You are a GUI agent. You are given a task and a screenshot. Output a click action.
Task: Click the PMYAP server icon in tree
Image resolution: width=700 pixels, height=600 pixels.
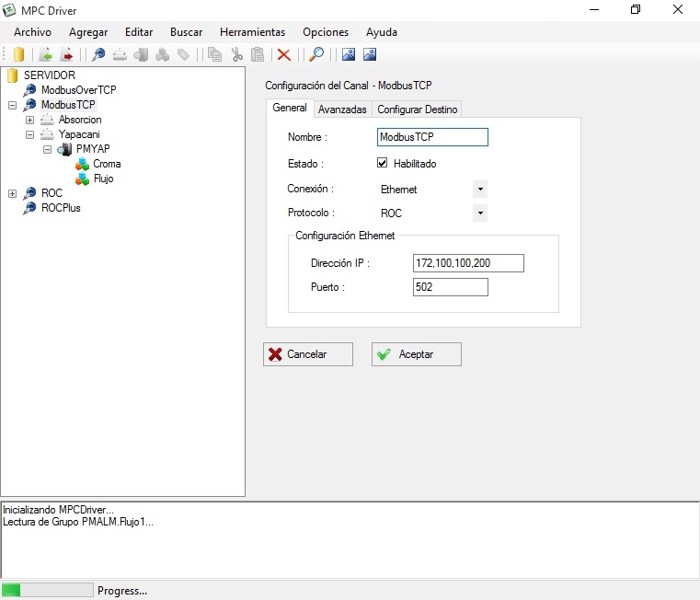tap(64, 149)
